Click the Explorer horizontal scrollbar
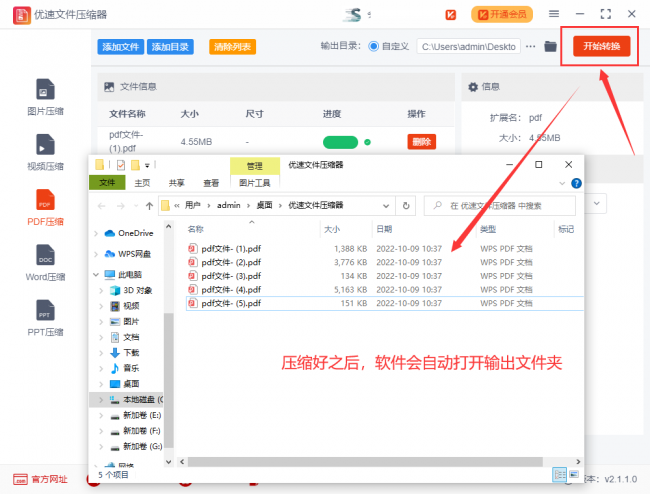 pos(365,461)
